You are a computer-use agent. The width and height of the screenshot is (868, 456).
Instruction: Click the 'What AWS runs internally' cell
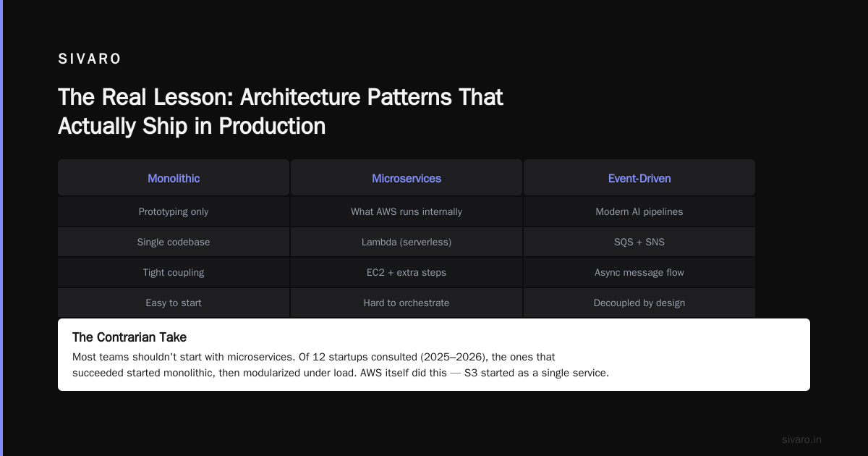407,211
